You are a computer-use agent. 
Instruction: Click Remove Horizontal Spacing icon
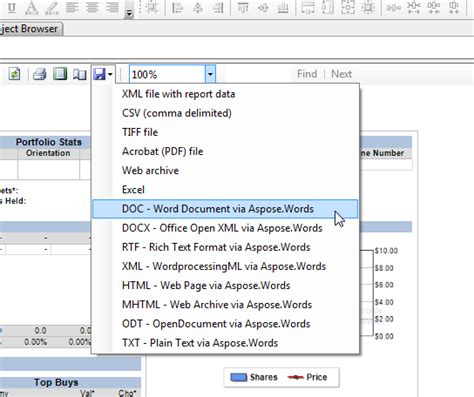454,7
